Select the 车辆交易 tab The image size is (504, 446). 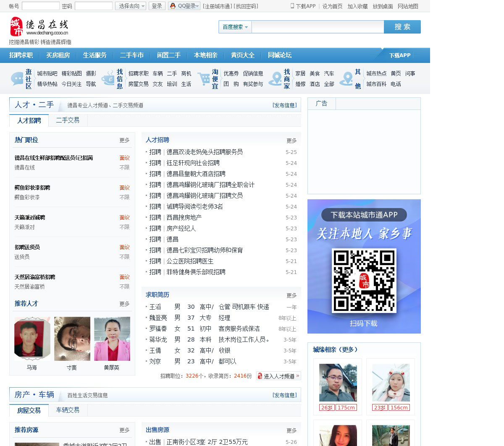pos(68,410)
